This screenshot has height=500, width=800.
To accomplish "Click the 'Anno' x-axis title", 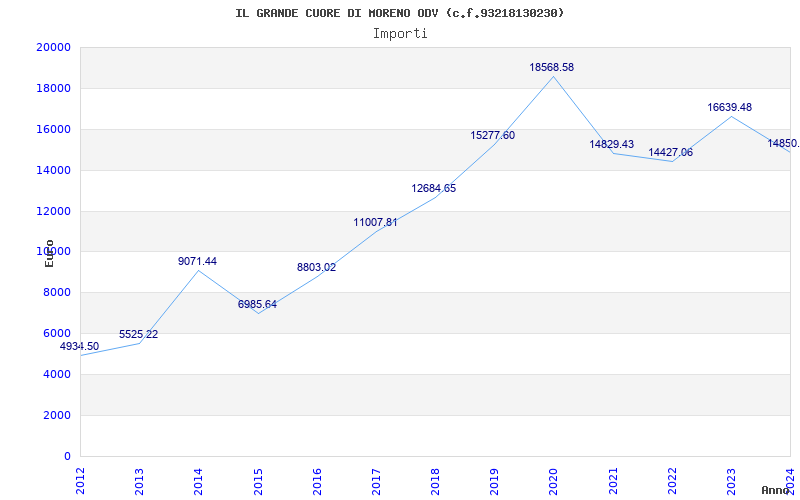I will [x=775, y=490].
